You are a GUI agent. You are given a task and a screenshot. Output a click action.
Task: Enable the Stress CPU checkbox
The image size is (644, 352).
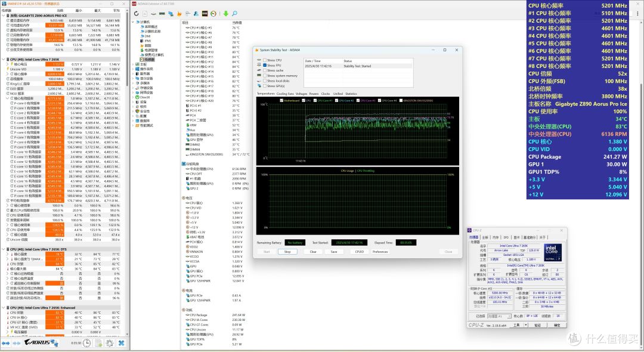click(x=265, y=60)
